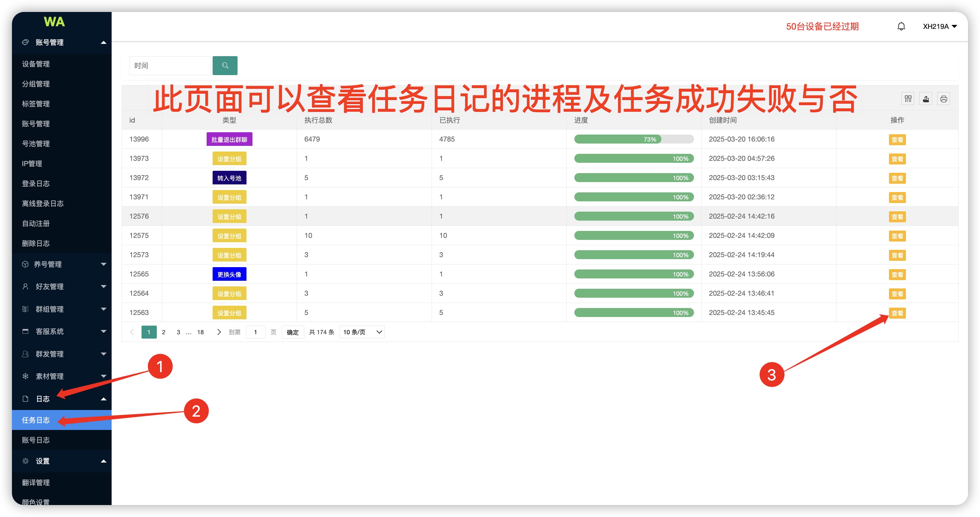
Task: Focus the 时间 search input field
Action: click(x=170, y=65)
